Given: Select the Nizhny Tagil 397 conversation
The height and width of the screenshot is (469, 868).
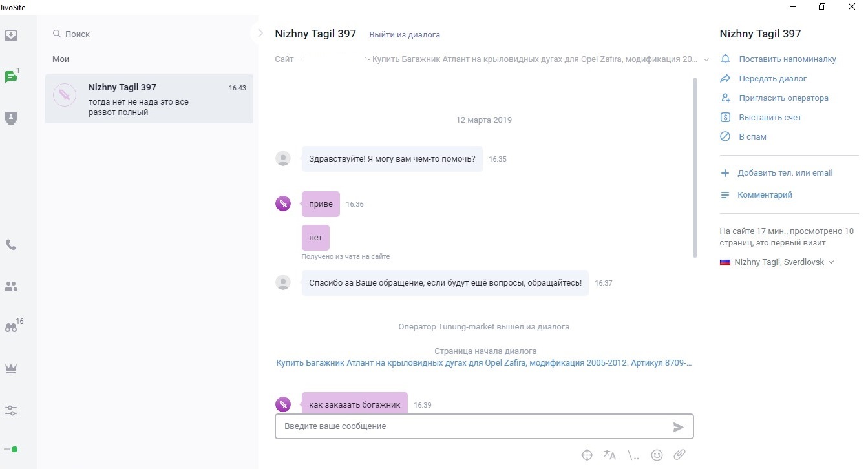Looking at the screenshot, I should coord(149,99).
